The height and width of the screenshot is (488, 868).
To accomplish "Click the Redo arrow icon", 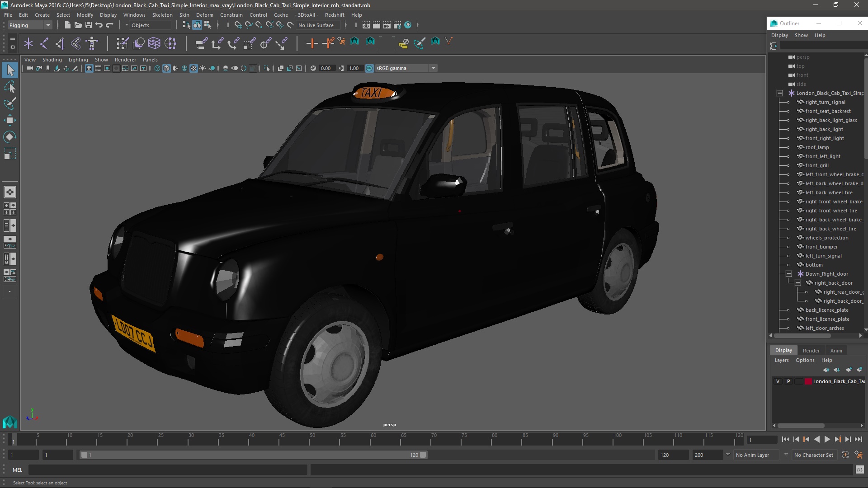I will [x=109, y=25].
